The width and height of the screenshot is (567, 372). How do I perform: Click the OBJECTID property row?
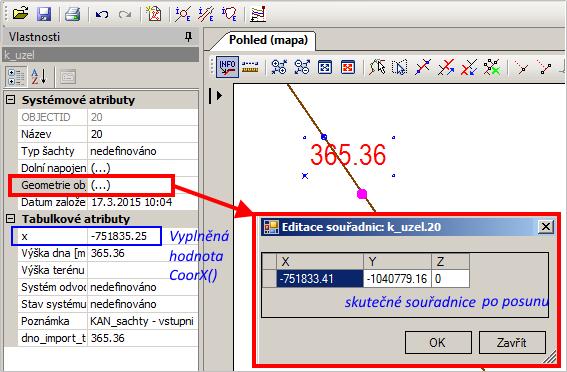click(108, 117)
